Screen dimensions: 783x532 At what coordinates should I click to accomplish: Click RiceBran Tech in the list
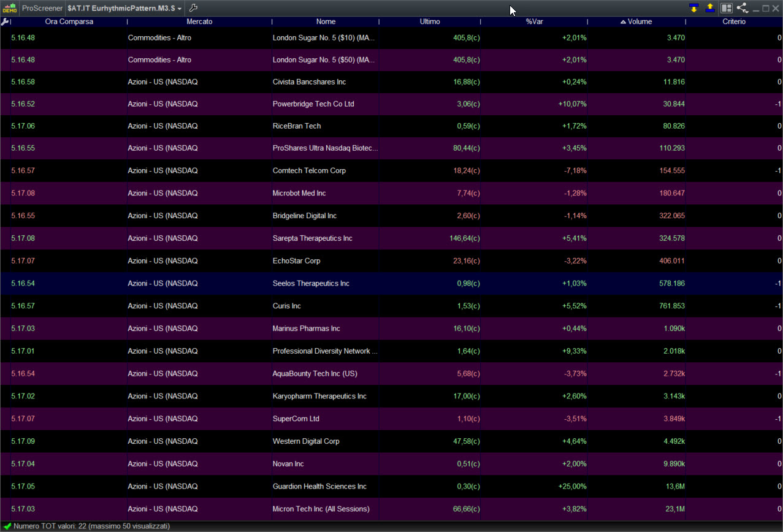coord(297,126)
